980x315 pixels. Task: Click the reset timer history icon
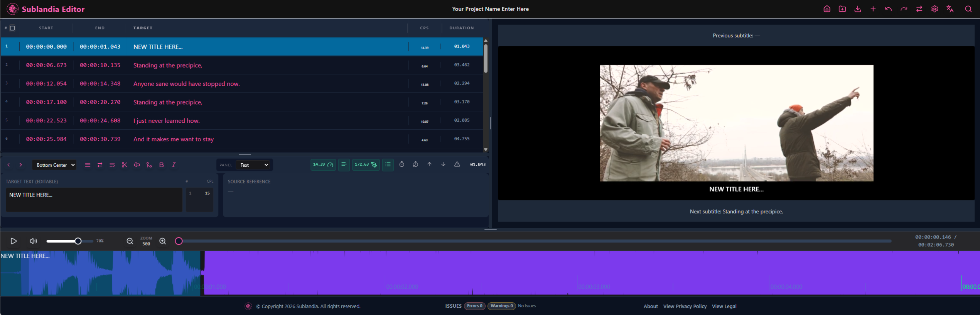(415, 164)
